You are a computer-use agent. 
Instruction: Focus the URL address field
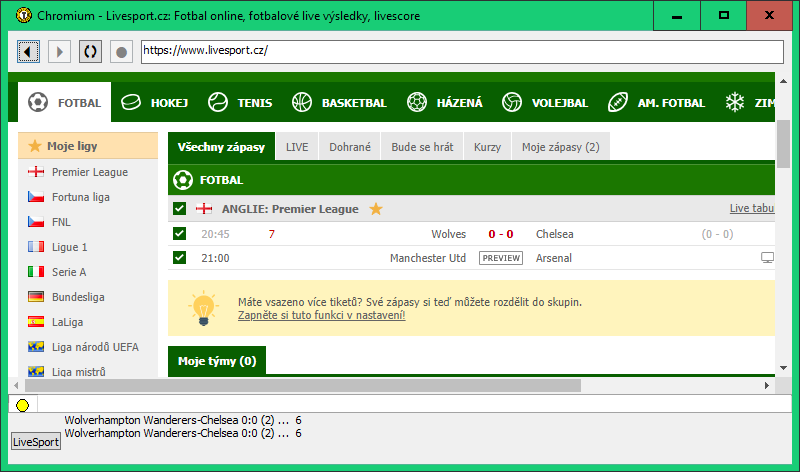click(x=462, y=52)
